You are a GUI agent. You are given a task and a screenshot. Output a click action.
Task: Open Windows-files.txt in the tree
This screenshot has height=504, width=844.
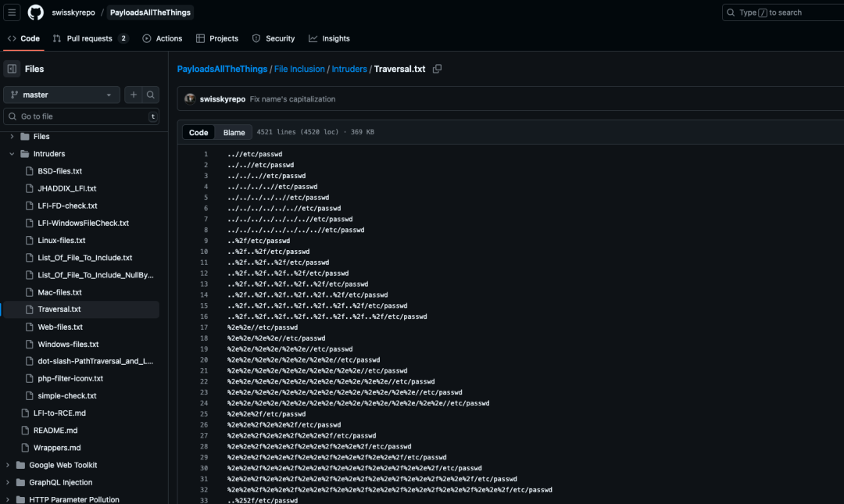[x=68, y=344]
